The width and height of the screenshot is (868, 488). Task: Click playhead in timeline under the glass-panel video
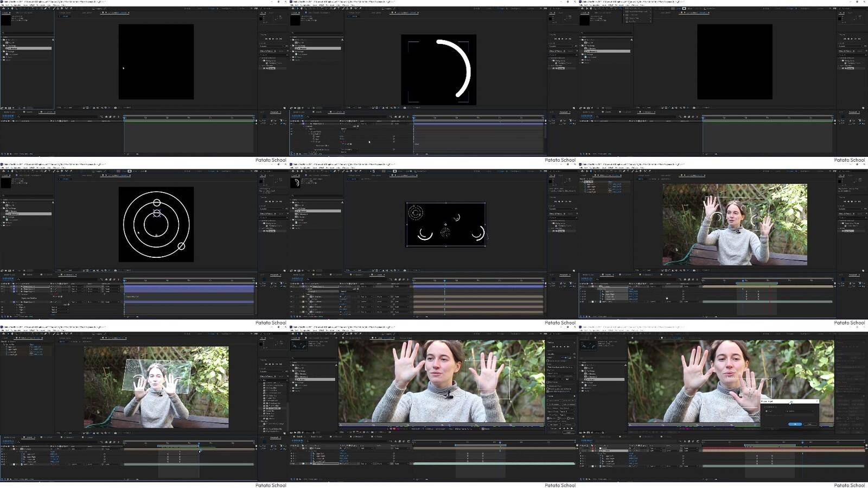(x=199, y=444)
